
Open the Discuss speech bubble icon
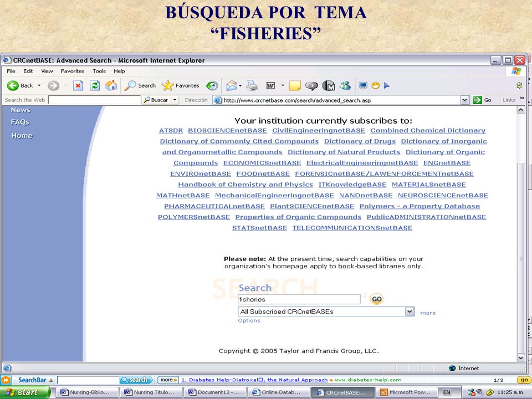311,86
